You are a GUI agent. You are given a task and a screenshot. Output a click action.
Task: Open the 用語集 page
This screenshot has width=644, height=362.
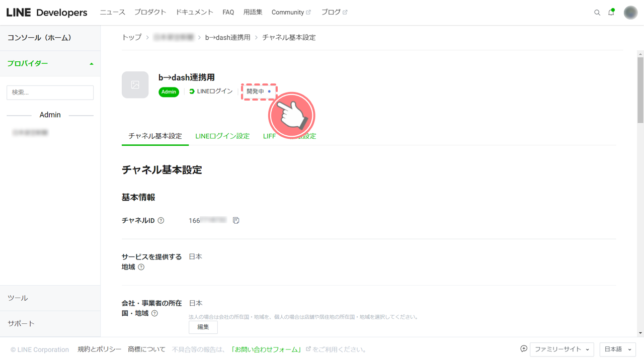[x=253, y=13]
